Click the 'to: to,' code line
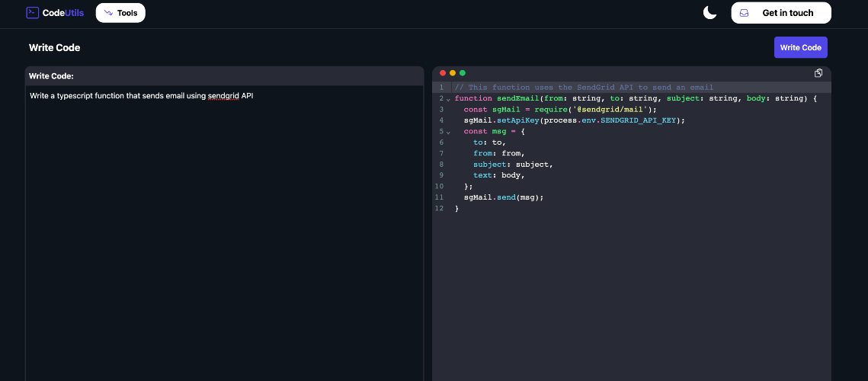The width and height of the screenshot is (868, 381). 489,142
